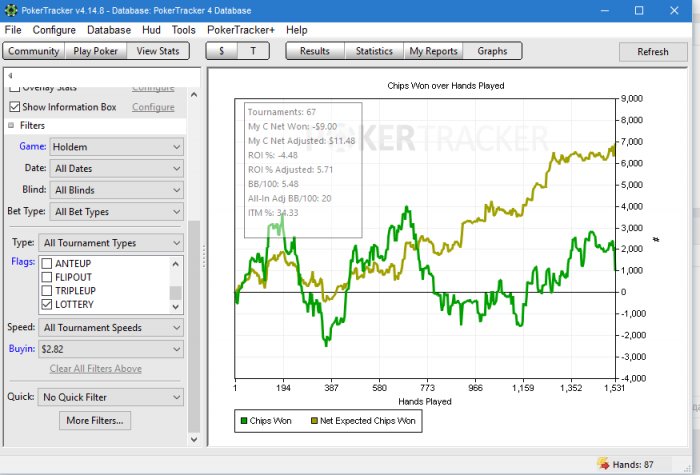Image resolution: width=700 pixels, height=475 pixels.
Task: Open the Speed dropdown All Tournament Speeds
Action: (111, 328)
